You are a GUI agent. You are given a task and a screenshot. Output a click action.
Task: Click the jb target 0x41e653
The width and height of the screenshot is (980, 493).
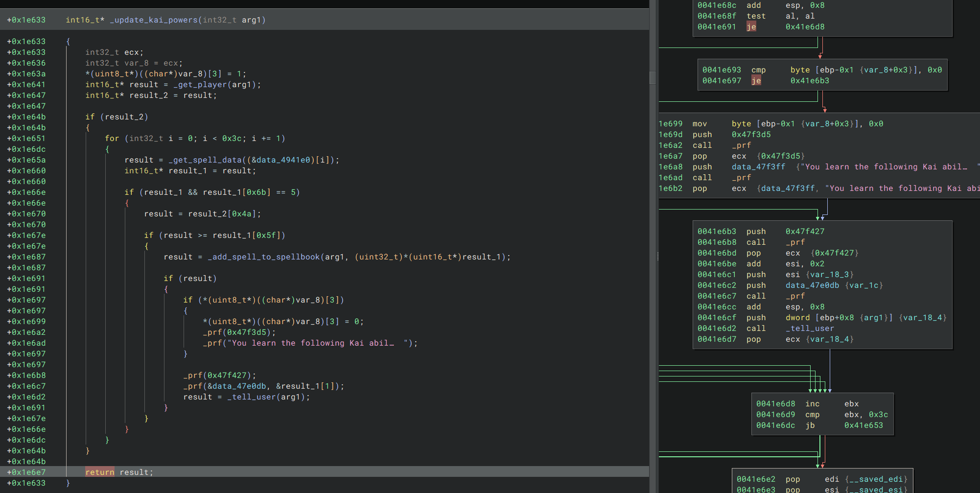tap(863, 425)
